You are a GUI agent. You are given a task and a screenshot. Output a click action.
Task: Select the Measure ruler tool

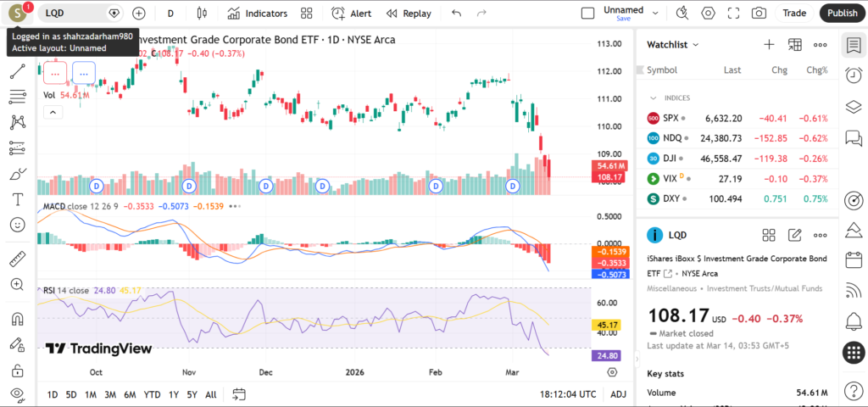coord(17,259)
